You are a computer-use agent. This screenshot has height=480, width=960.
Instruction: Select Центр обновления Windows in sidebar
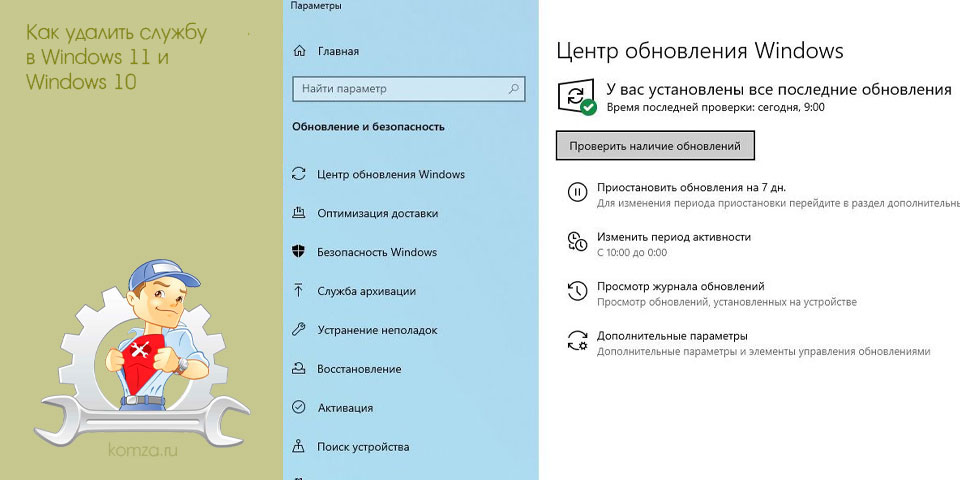(391, 174)
